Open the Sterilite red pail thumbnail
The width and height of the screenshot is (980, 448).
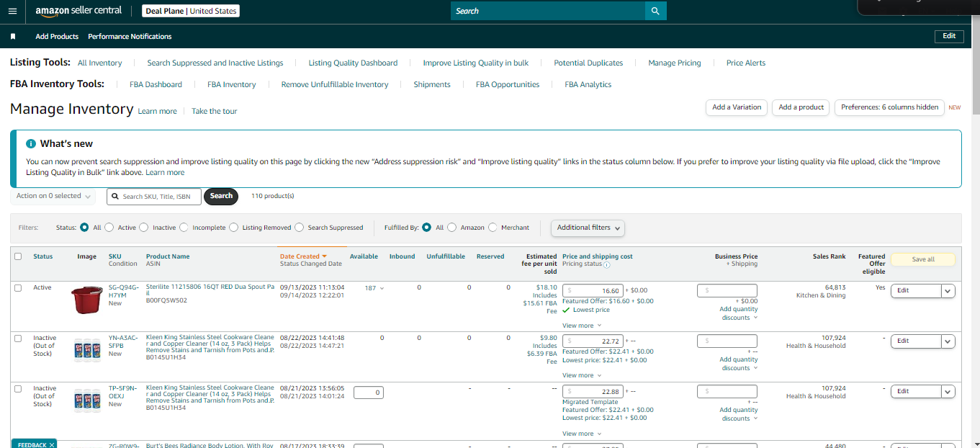(x=87, y=300)
